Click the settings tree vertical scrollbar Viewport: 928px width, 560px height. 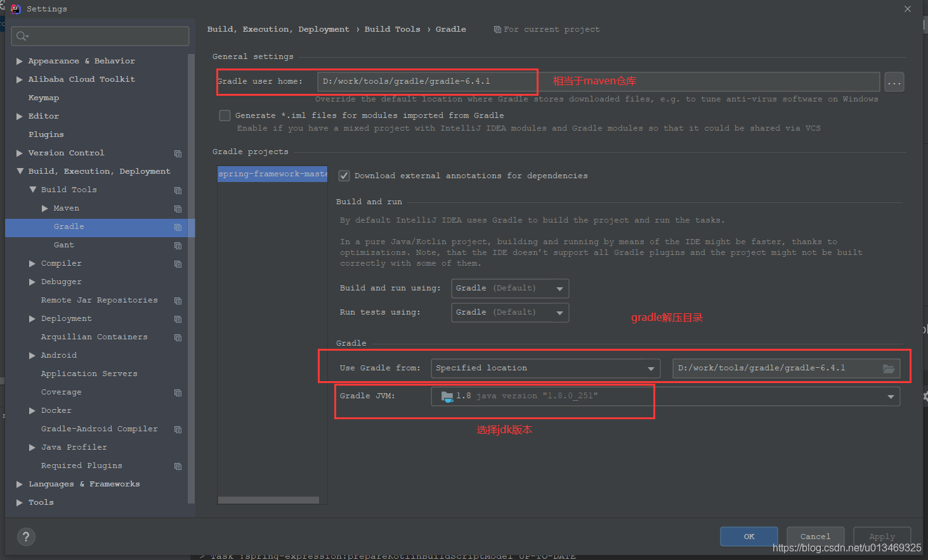[x=191, y=279]
